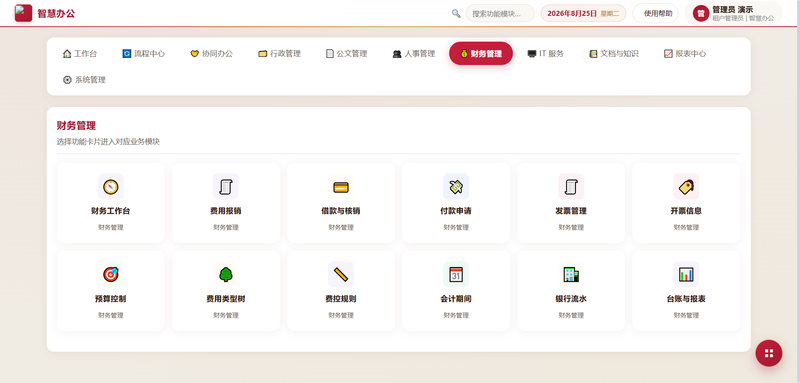Click the 2026年8月25日 date pill
The image size is (800, 383).
point(583,13)
